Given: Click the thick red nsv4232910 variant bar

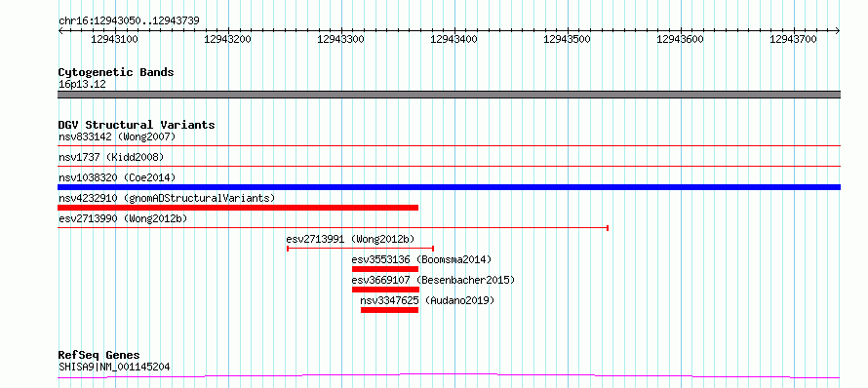Looking at the screenshot, I should pyautogui.click(x=238, y=208).
